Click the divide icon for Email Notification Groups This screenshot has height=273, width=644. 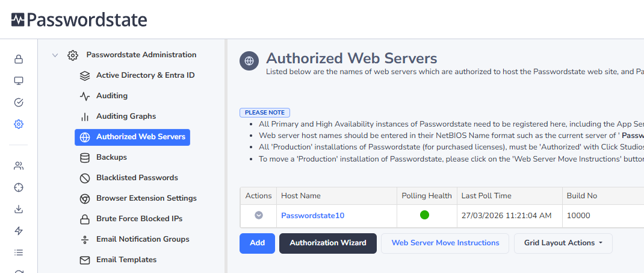point(85,240)
